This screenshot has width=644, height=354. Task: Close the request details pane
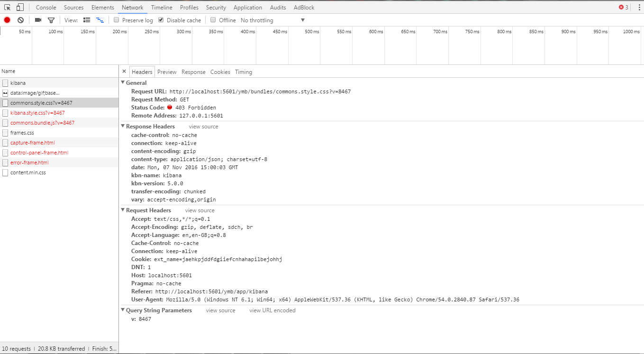(x=124, y=72)
